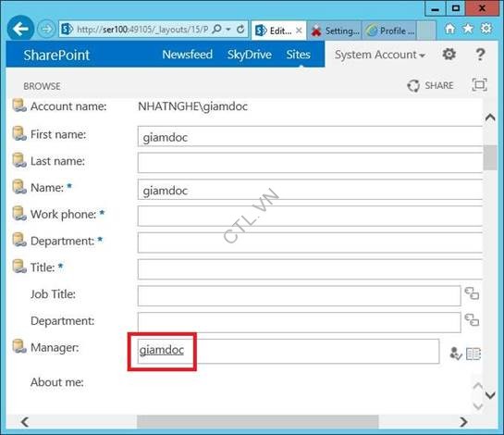Click giamdoc link in Manager field
504x435 pixels.
coord(162,350)
